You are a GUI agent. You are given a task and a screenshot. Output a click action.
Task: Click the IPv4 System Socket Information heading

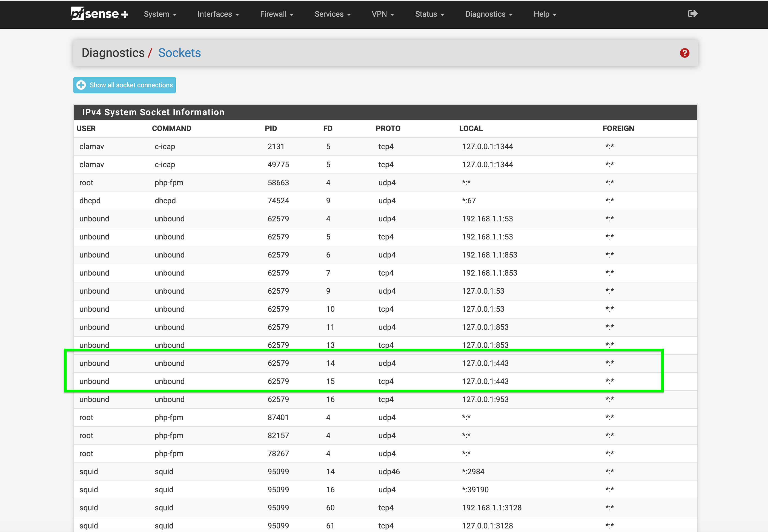(x=153, y=112)
